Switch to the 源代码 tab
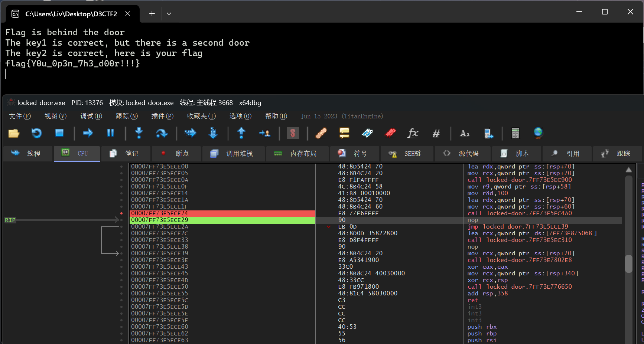 coord(462,154)
